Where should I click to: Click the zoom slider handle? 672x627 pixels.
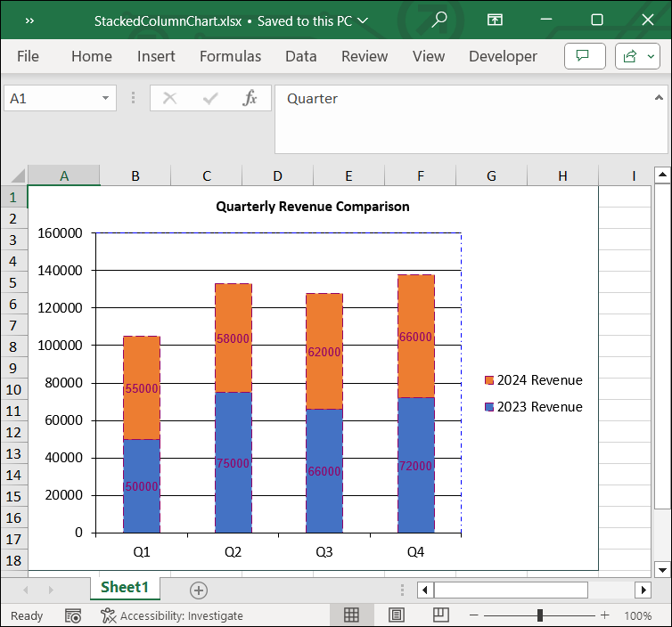click(x=540, y=615)
